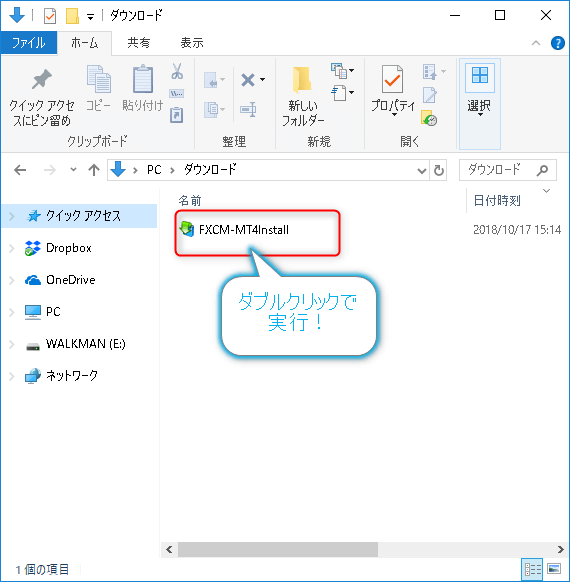
Task: Open the Properties checkmark icon
Action: point(392,79)
